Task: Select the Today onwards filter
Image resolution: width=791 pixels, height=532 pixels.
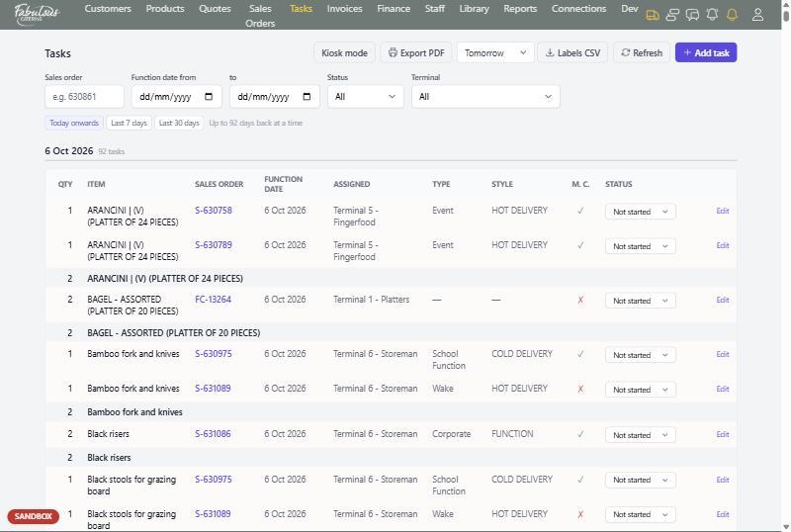Action: click(74, 123)
